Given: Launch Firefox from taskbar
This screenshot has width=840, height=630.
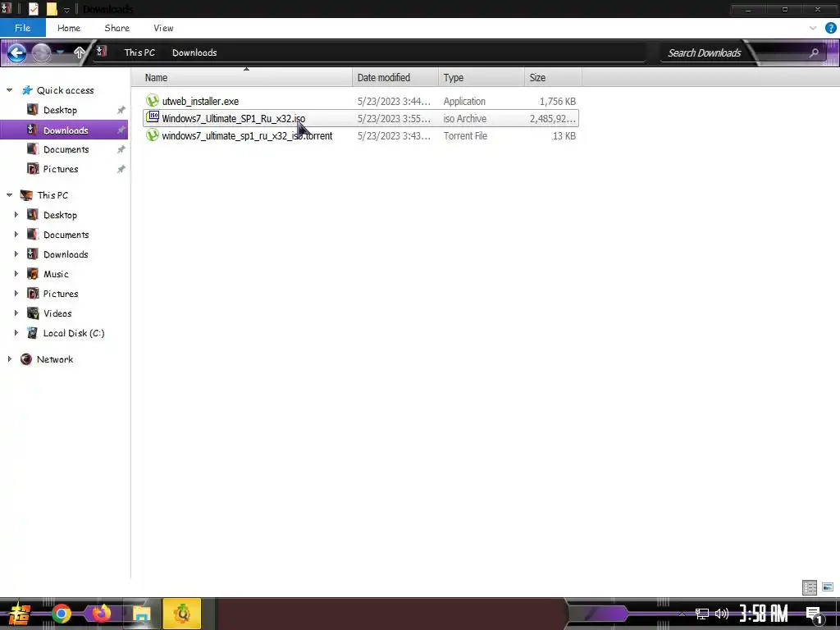Looking at the screenshot, I should pos(101,614).
